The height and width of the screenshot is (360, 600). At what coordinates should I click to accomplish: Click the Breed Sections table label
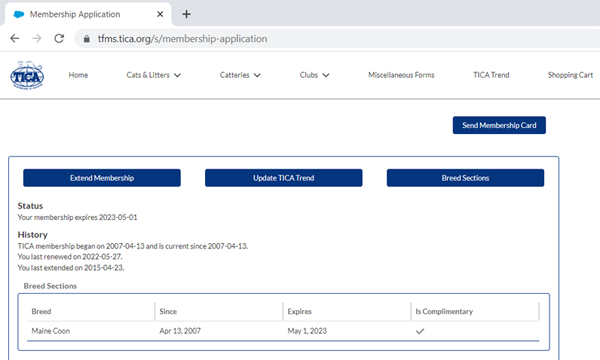50,286
